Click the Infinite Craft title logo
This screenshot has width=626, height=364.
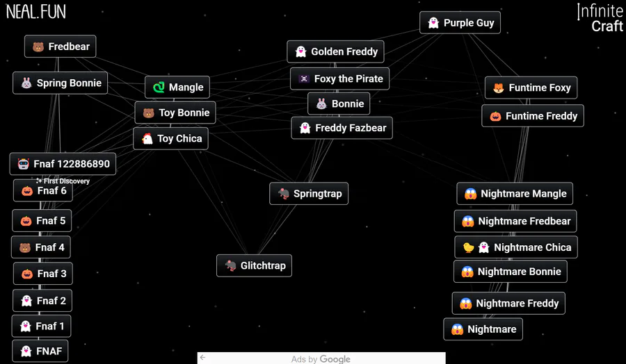tap(600, 18)
